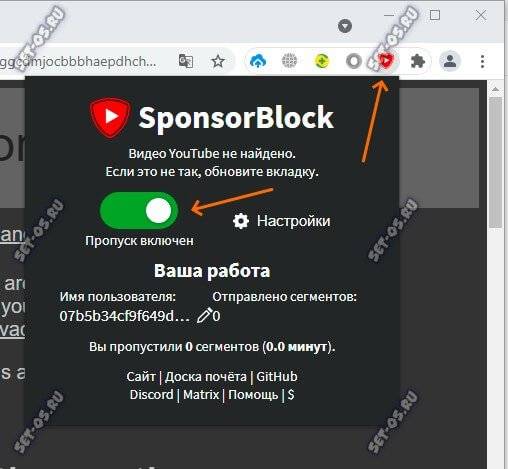508x469 pixels.
Task: Open Настройки settings with gear
Action: tap(282, 221)
